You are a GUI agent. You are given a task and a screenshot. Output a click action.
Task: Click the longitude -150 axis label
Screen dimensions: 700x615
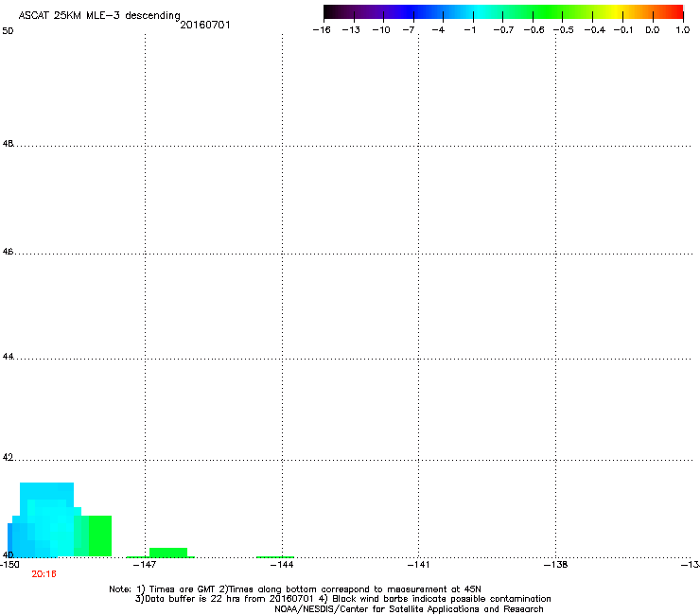pos(9,565)
